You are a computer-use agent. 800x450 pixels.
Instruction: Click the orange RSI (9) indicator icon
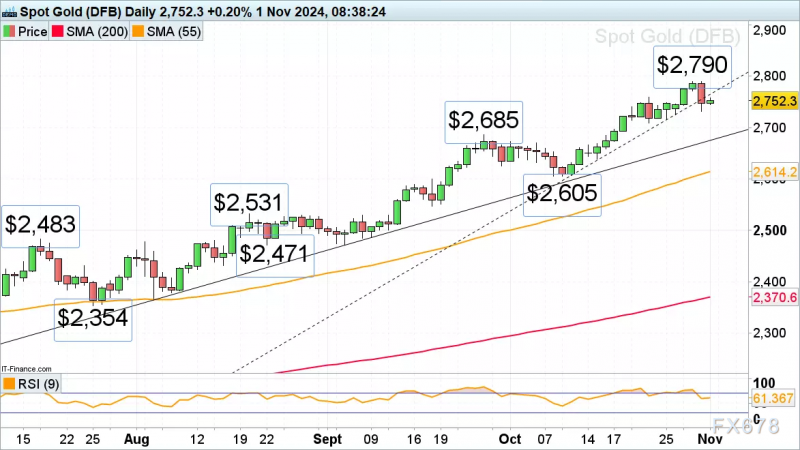(9, 384)
